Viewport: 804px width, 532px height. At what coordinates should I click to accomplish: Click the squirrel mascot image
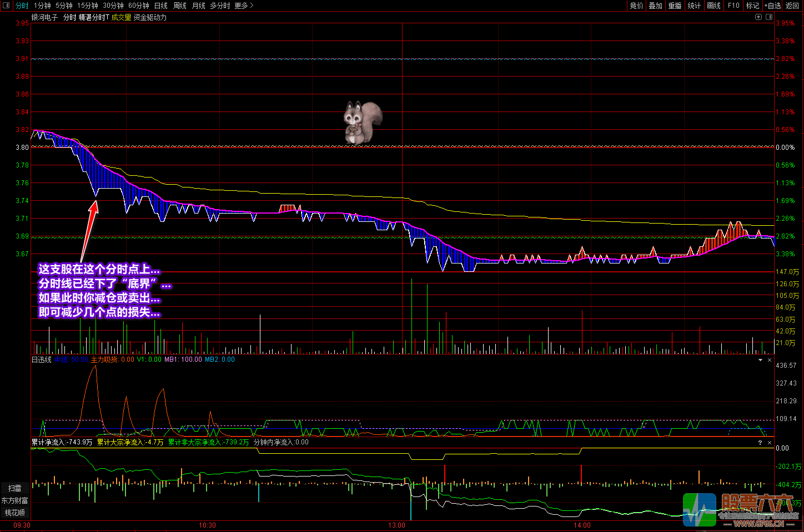click(362, 123)
